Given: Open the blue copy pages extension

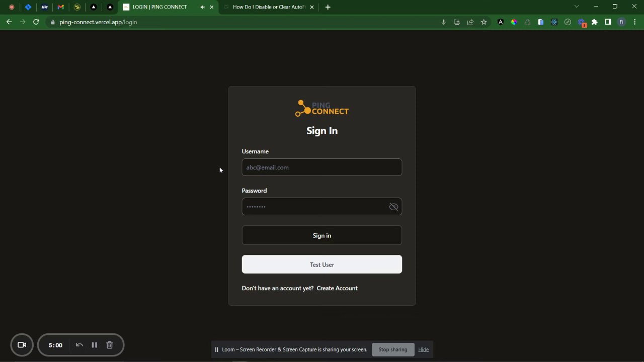Looking at the screenshot, I should [x=541, y=22].
